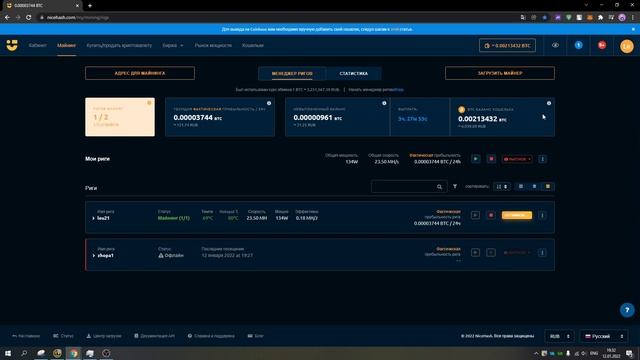Toggle the eye icon to hide balances

pos(555,45)
